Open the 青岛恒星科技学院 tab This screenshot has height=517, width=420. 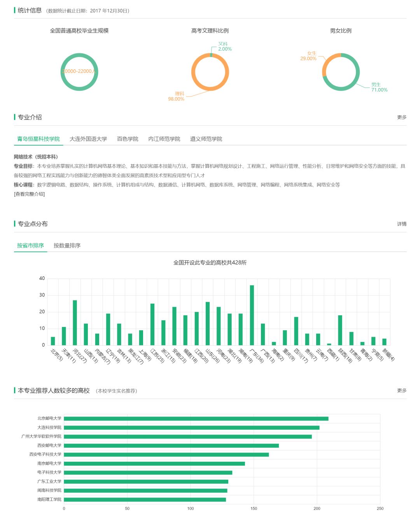pyautogui.click(x=38, y=139)
